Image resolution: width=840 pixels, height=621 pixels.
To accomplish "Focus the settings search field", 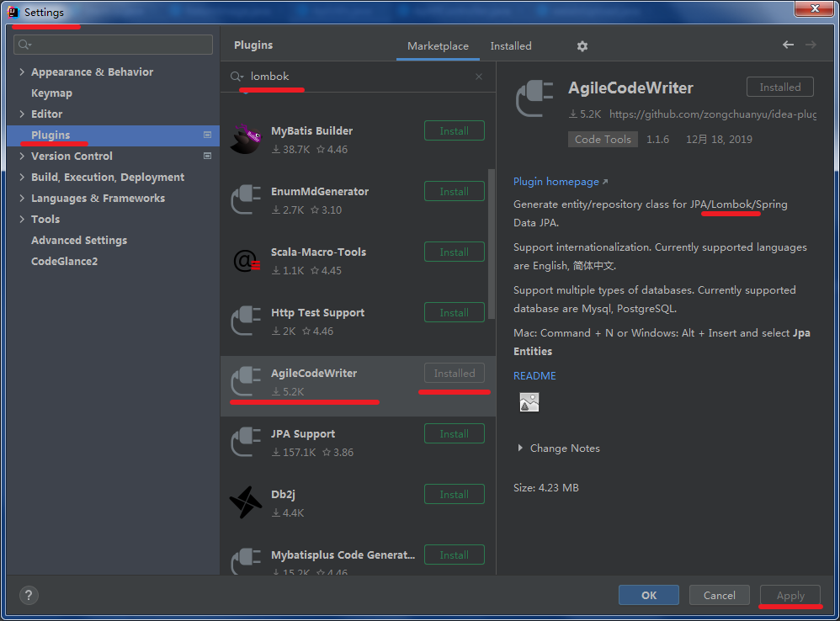I will pyautogui.click(x=113, y=45).
